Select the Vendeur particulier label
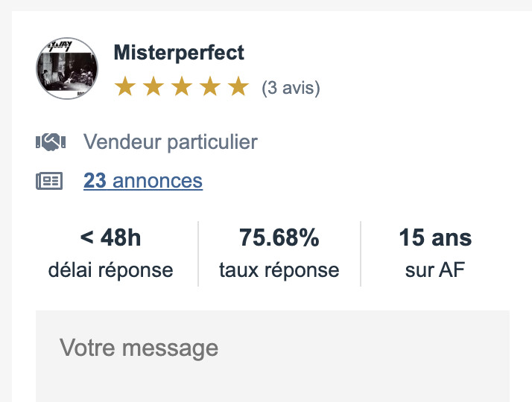This screenshot has width=532, height=402. 171,141
